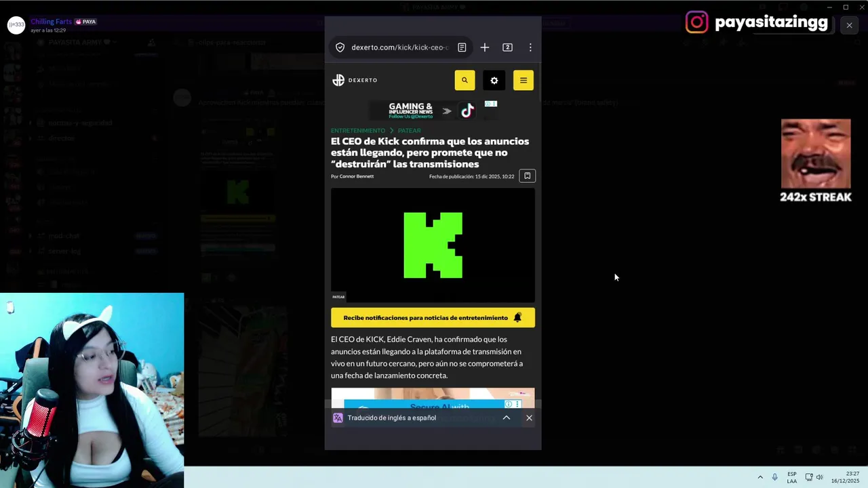Image resolution: width=868 pixels, height=488 pixels.
Task: Dismiss the translation bar with X
Action: 529,418
